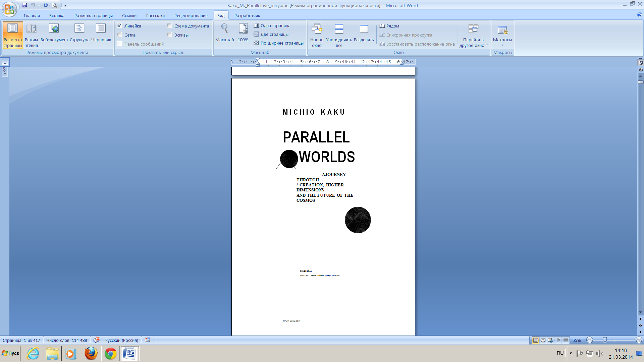The image size is (644, 362).
Task: Click Упорядочить все windows
Action: coord(339,35)
